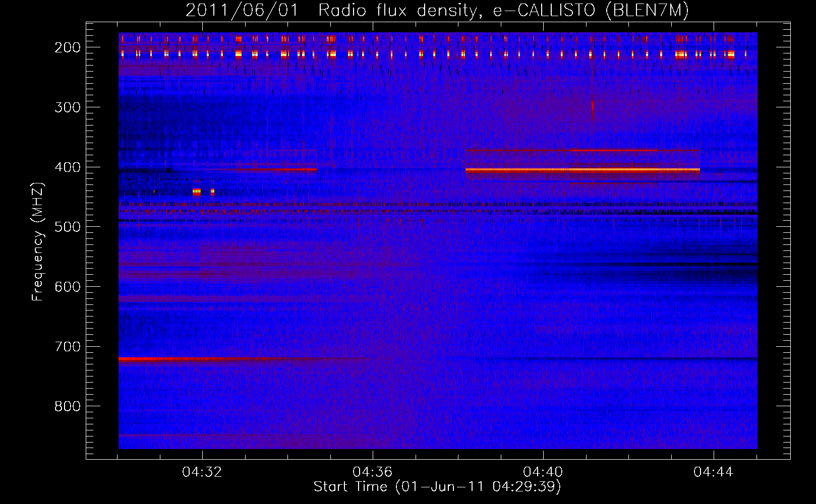Click the 'Frequency (MHZ)' axis label
This screenshot has height=504, width=816.
[x=38, y=241]
